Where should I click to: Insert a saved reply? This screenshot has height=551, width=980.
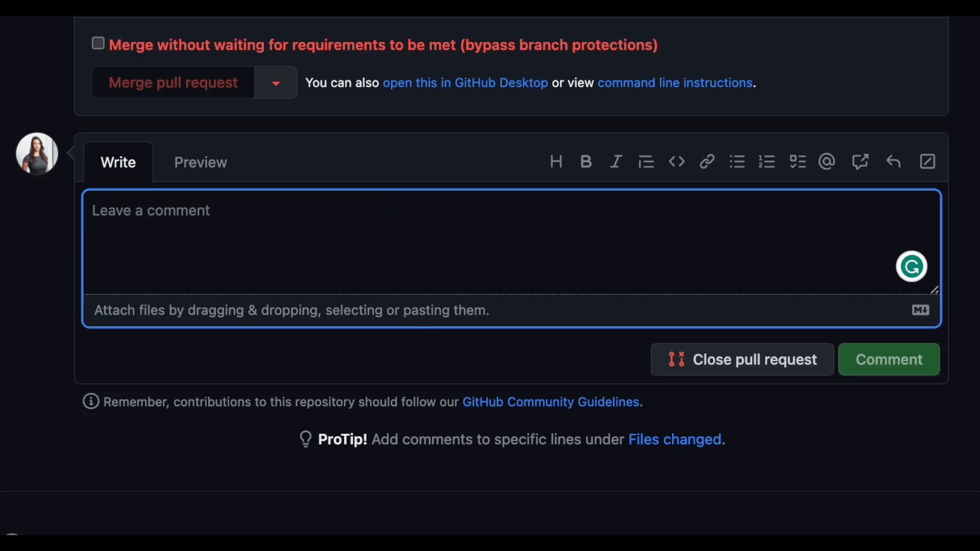(x=893, y=162)
